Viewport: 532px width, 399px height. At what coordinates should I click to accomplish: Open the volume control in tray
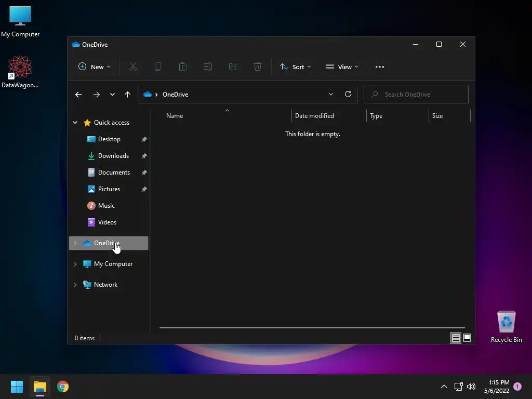(x=471, y=387)
